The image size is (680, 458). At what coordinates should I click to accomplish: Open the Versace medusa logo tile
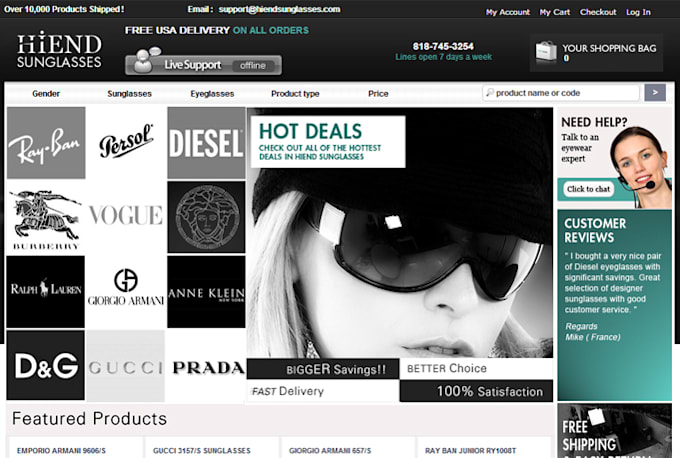click(x=206, y=217)
